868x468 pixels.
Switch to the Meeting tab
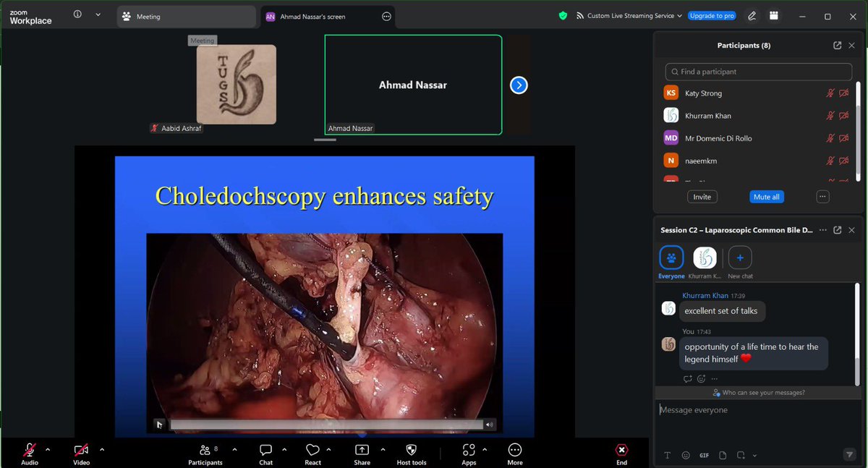(186, 17)
